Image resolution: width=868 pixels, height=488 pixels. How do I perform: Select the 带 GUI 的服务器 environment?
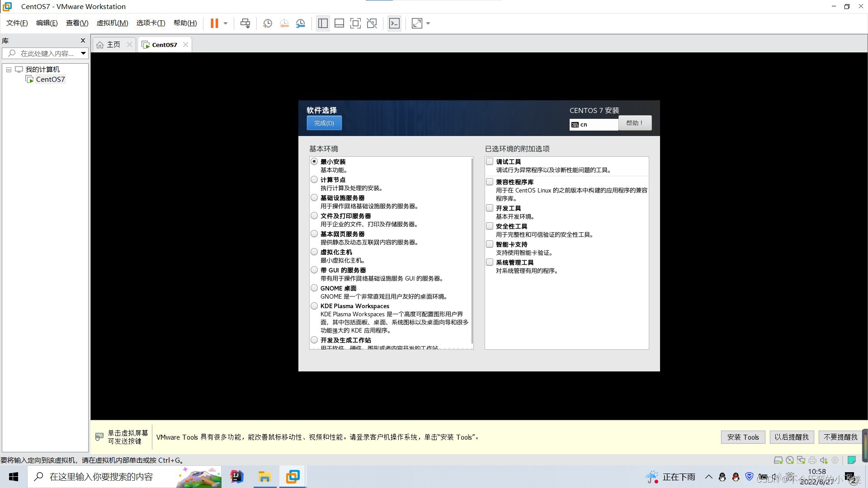pyautogui.click(x=314, y=270)
